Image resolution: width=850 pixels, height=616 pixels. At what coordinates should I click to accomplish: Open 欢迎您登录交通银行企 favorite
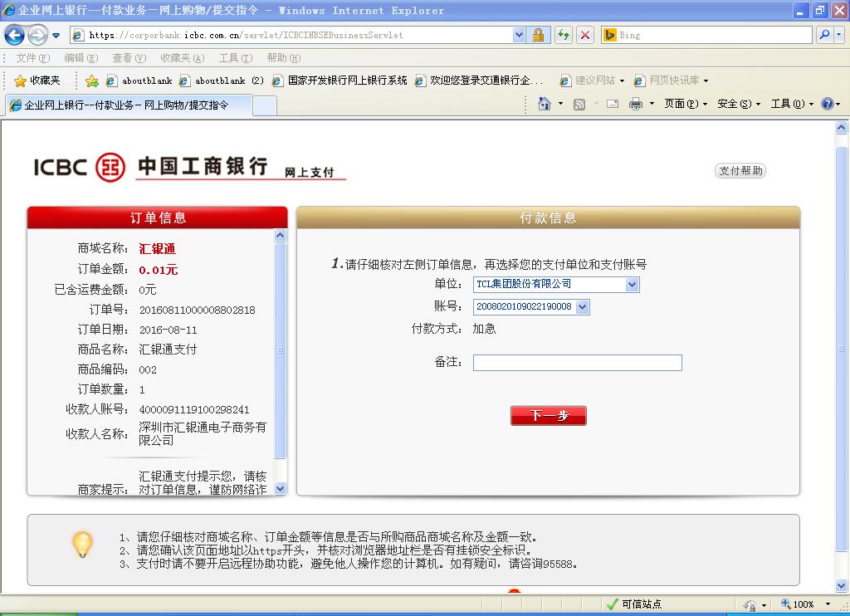point(478,81)
